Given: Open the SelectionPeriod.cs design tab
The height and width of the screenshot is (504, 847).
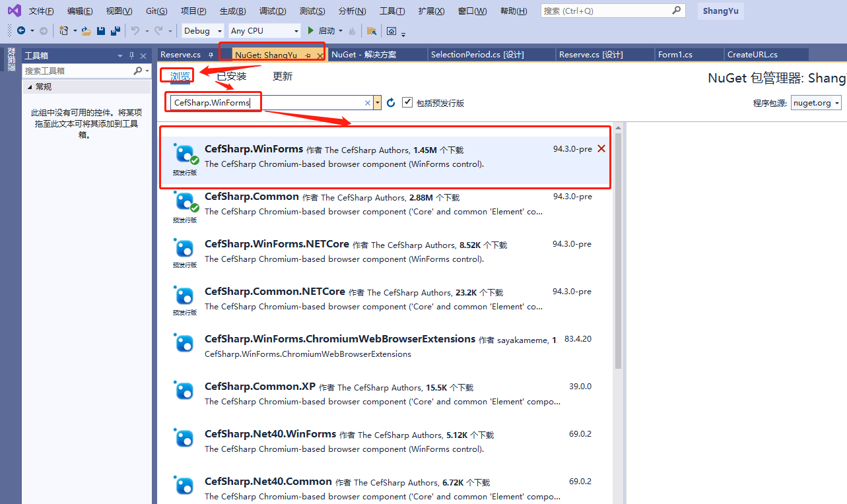Looking at the screenshot, I should point(491,55).
